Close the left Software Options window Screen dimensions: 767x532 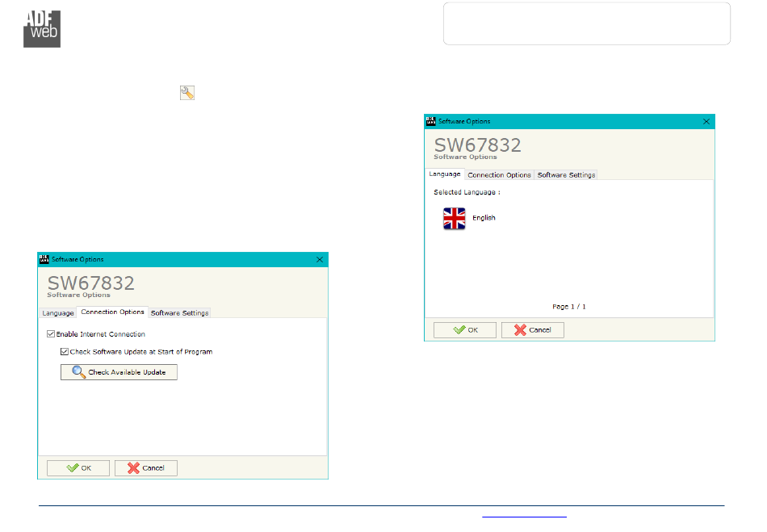coord(320,260)
